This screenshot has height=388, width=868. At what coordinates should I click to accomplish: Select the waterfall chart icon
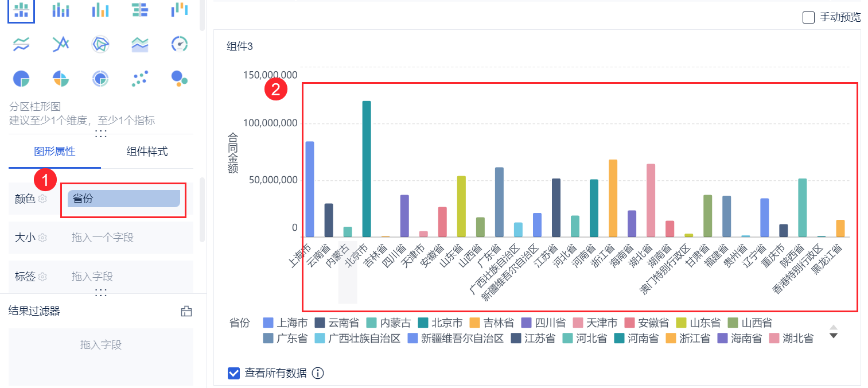(180, 9)
